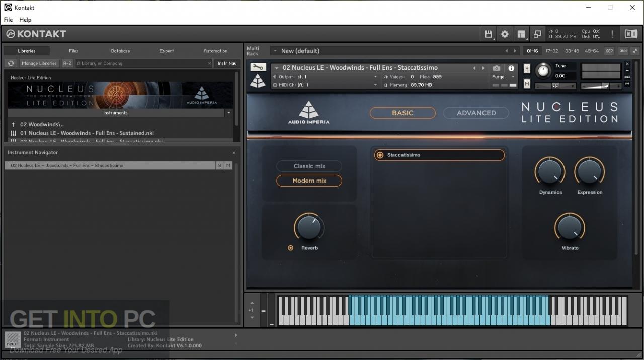The height and width of the screenshot is (360, 644).
Task: Select the Modern mix option
Action: click(x=309, y=181)
